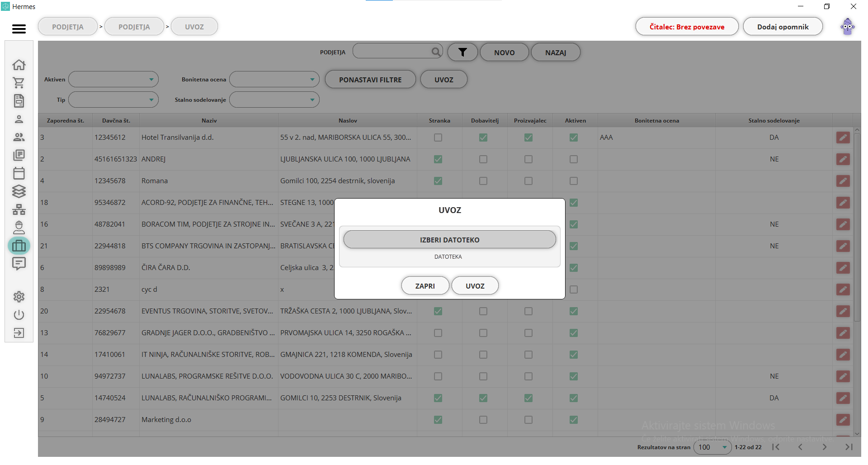
Task: Open the documents clipboard icon
Action: click(x=19, y=101)
